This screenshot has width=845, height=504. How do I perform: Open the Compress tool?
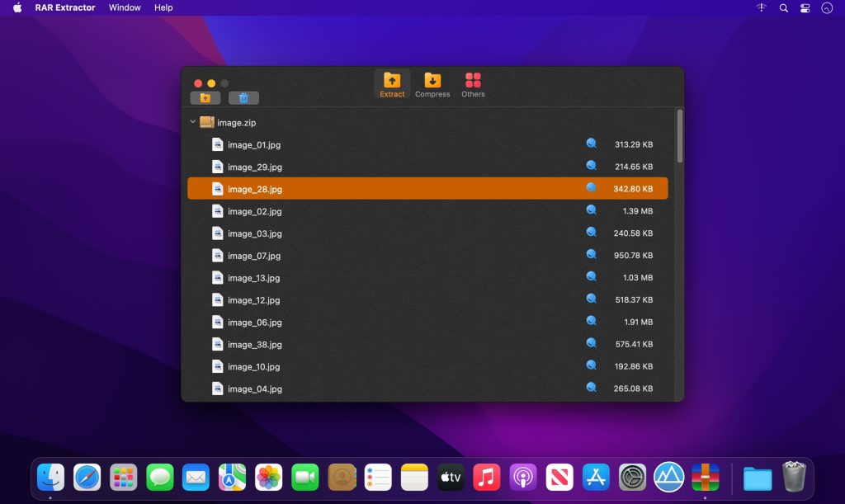[432, 82]
